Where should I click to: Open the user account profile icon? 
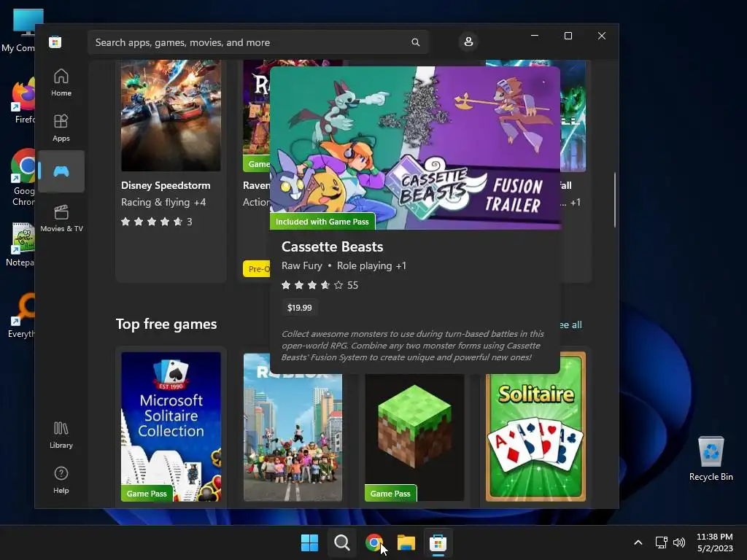tap(468, 42)
